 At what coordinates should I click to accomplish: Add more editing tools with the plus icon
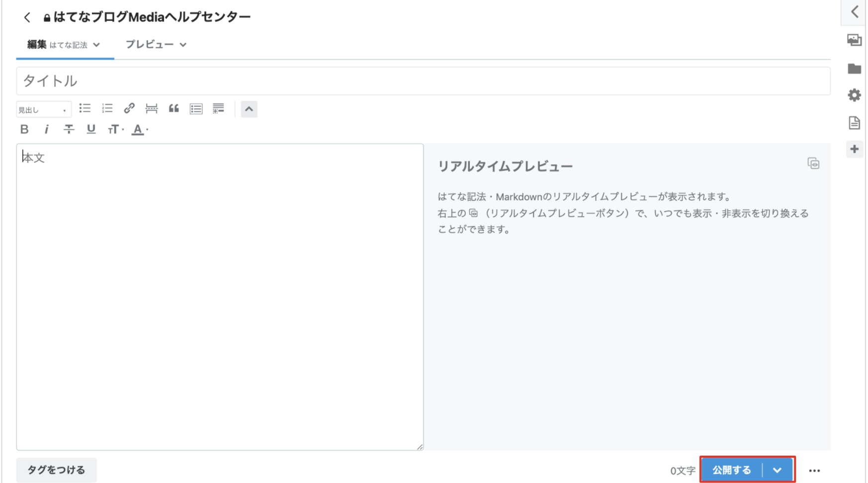click(855, 149)
